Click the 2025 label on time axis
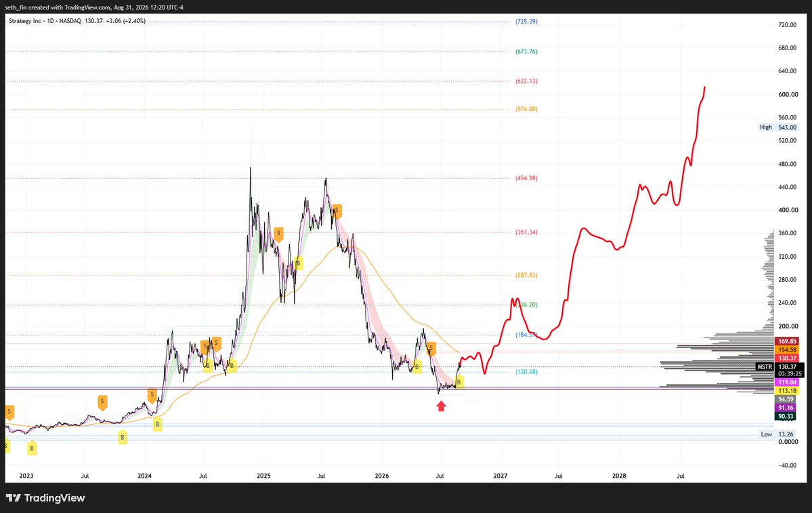This screenshot has height=513, width=812. click(263, 476)
